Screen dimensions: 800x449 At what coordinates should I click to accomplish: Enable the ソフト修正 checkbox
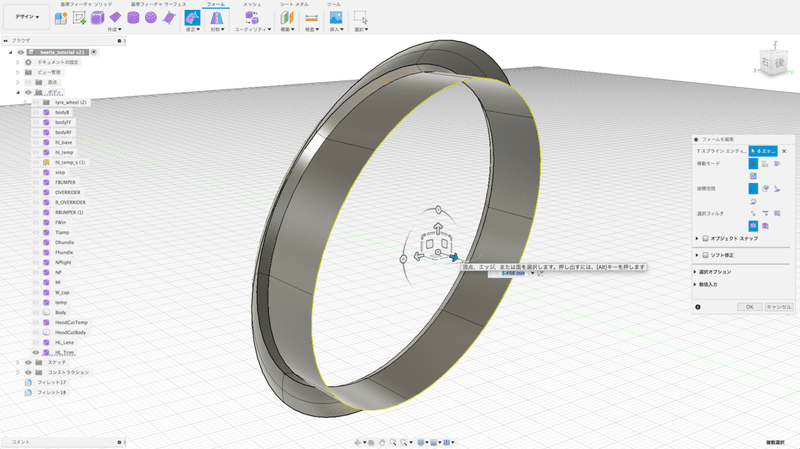tap(705, 255)
